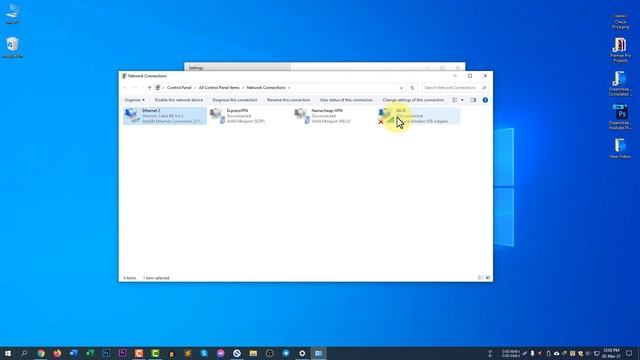This screenshot has height=360, width=640.
Task: Open taskbar search magnifier
Action: pos(24,353)
